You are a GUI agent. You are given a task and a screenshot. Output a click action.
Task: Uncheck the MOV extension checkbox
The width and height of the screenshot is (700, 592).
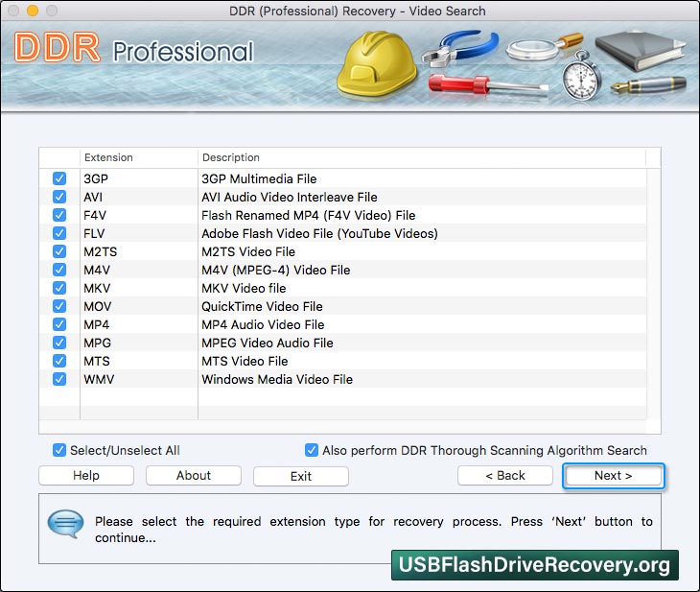58,306
